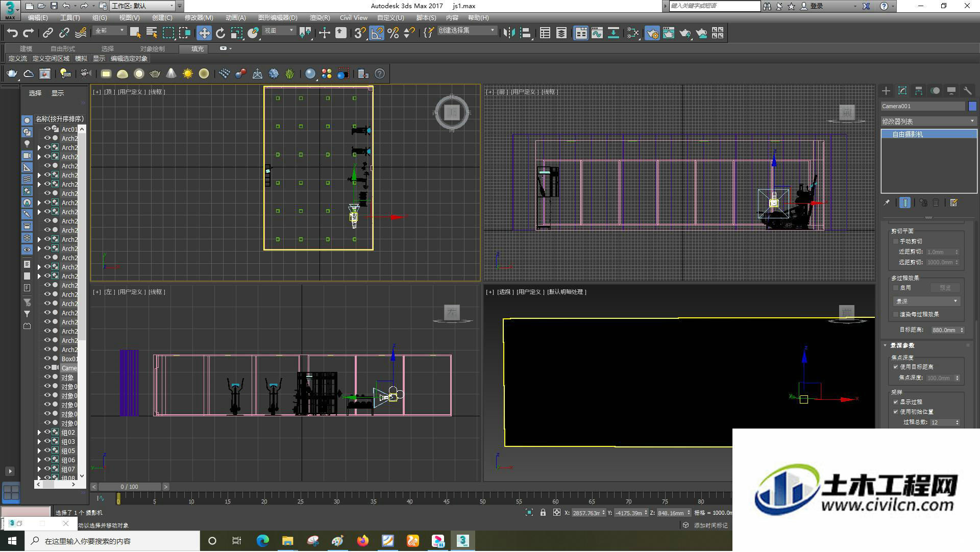Viewport: 980px width, 552px height.
Task: Toggle the Percent Snap icon
Action: pyautogui.click(x=393, y=33)
